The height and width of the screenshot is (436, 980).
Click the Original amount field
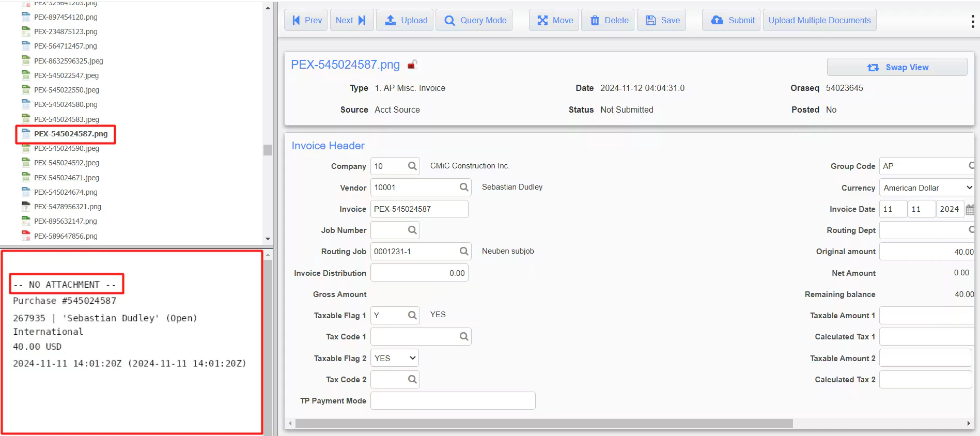pos(927,252)
